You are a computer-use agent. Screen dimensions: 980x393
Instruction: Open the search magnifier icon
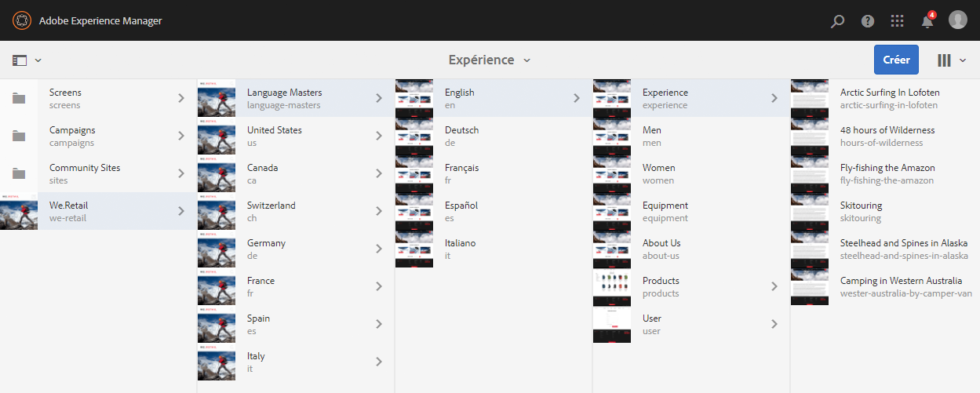tap(837, 21)
